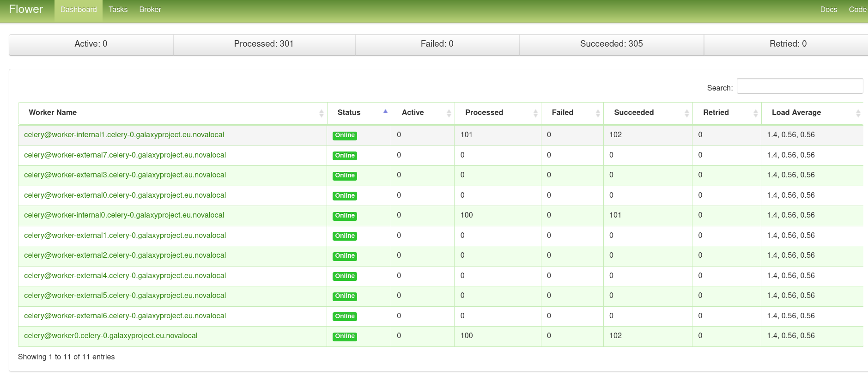Click the Failed: 0 summary button
Screen dimensions: 868x376
[437, 44]
